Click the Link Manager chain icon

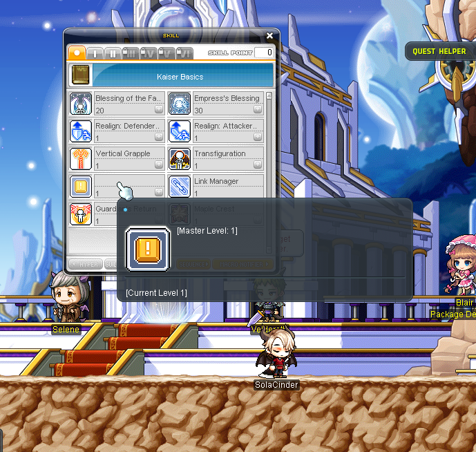[180, 187]
